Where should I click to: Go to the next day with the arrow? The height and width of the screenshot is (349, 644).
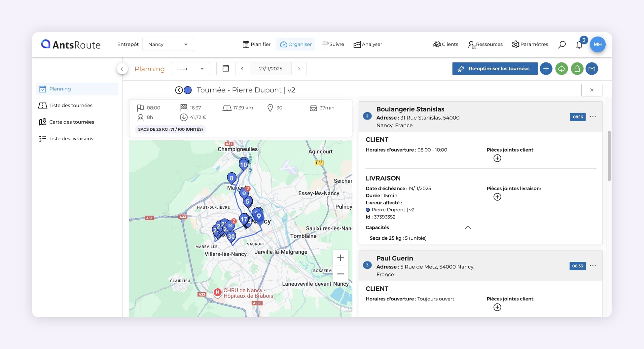coord(299,69)
